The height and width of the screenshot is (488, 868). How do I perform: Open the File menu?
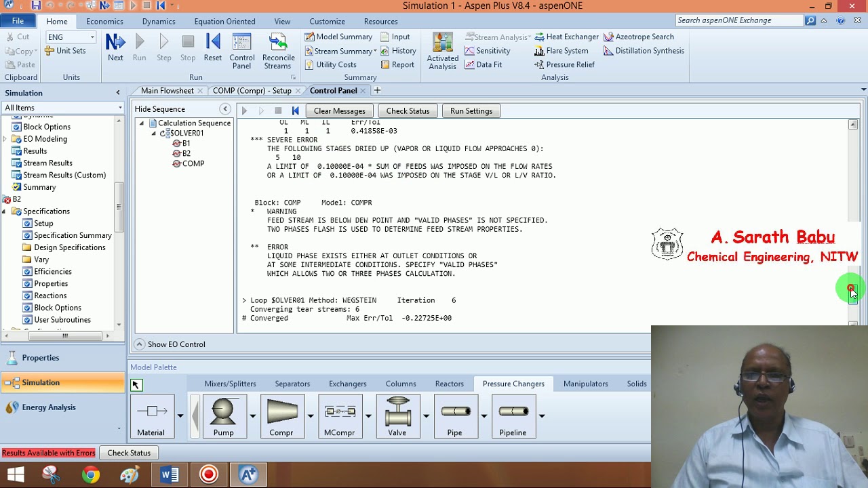18,21
